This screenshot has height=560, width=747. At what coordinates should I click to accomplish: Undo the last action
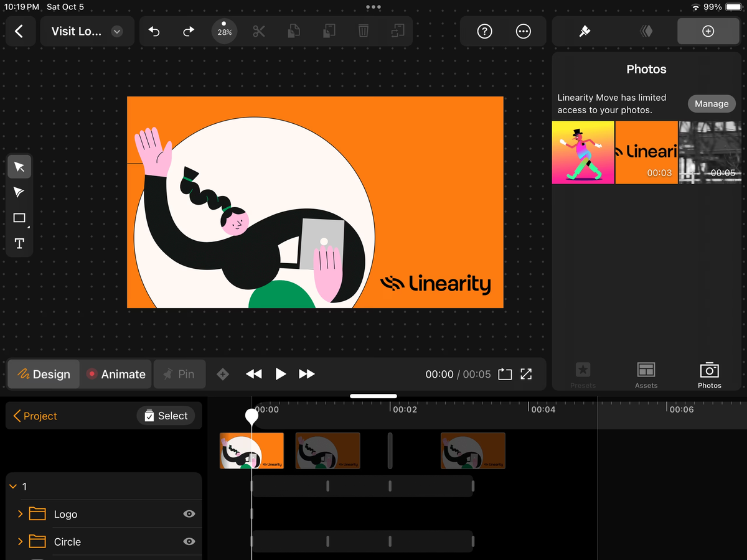(154, 32)
